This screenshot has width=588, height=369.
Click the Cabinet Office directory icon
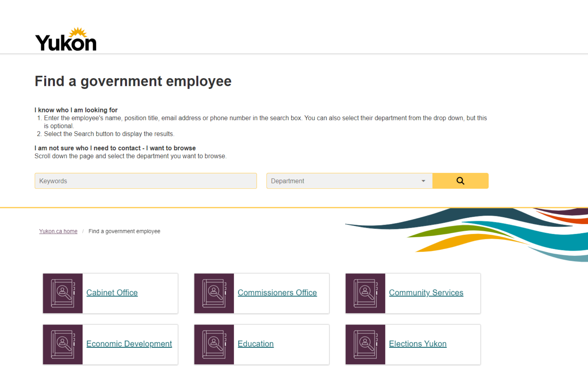click(x=63, y=293)
